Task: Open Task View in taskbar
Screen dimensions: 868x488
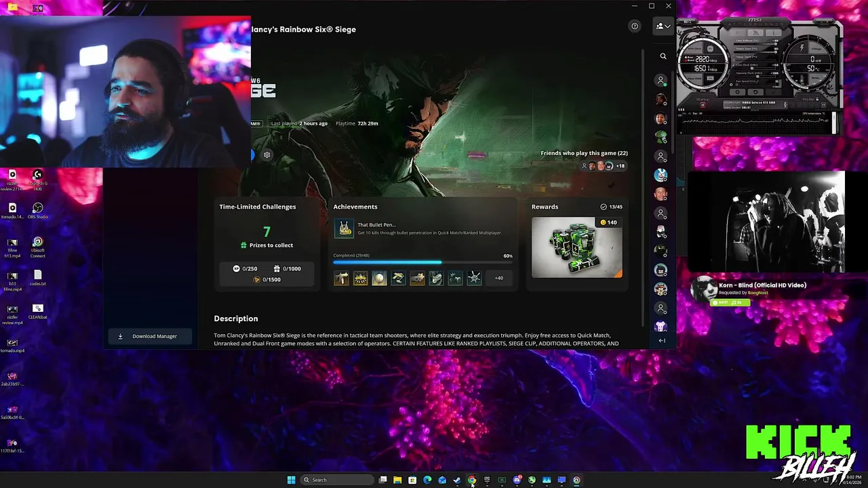Action: tap(383, 480)
